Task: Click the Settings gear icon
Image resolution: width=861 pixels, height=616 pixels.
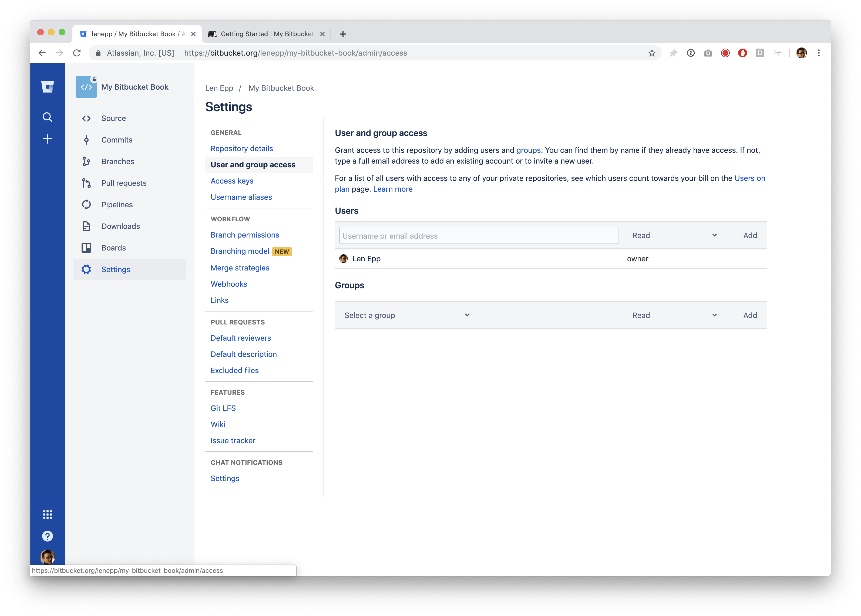Action: [x=86, y=269]
